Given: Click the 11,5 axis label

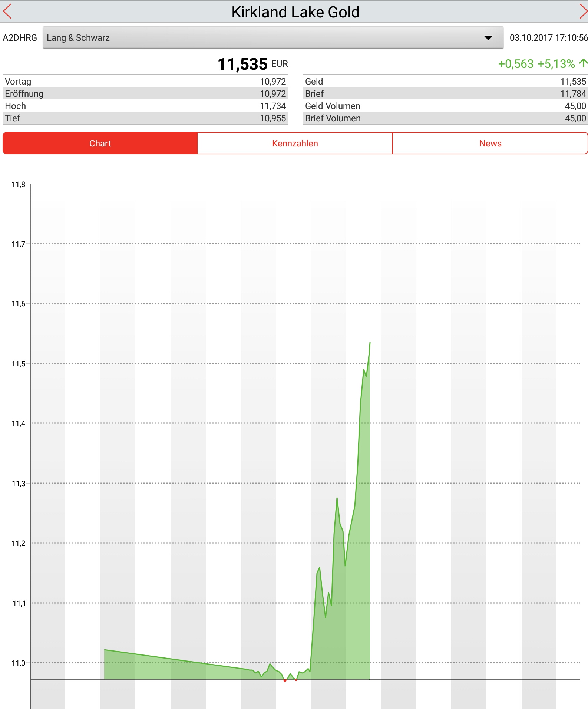Looking at the screenshot, I should pyautogui.click(x=19, y=364).
